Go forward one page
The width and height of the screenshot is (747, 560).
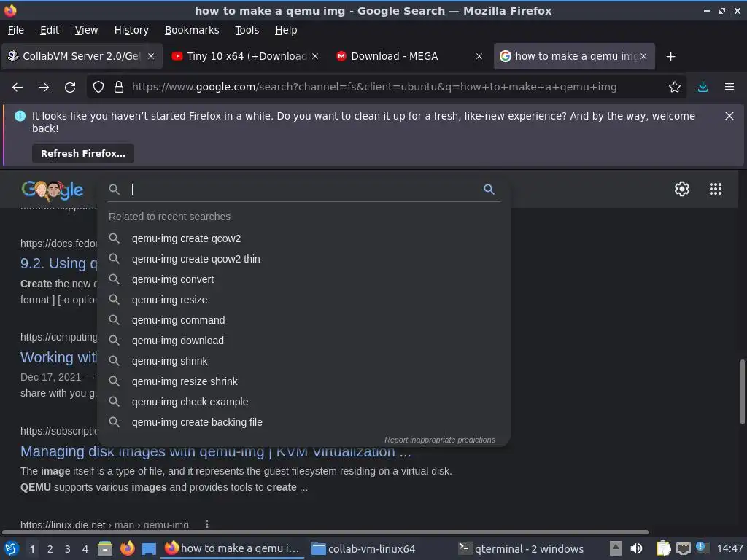point(43,87)
